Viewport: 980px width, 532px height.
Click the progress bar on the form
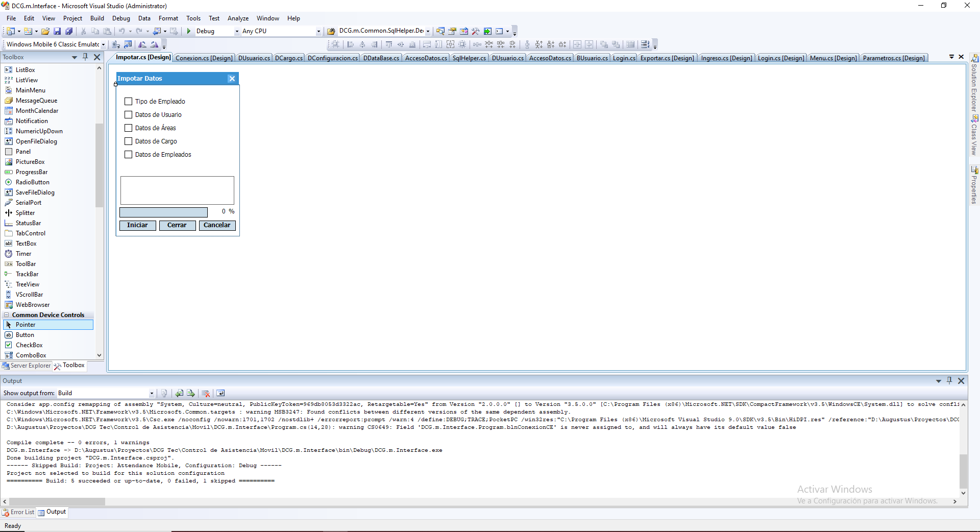[163, 212]
